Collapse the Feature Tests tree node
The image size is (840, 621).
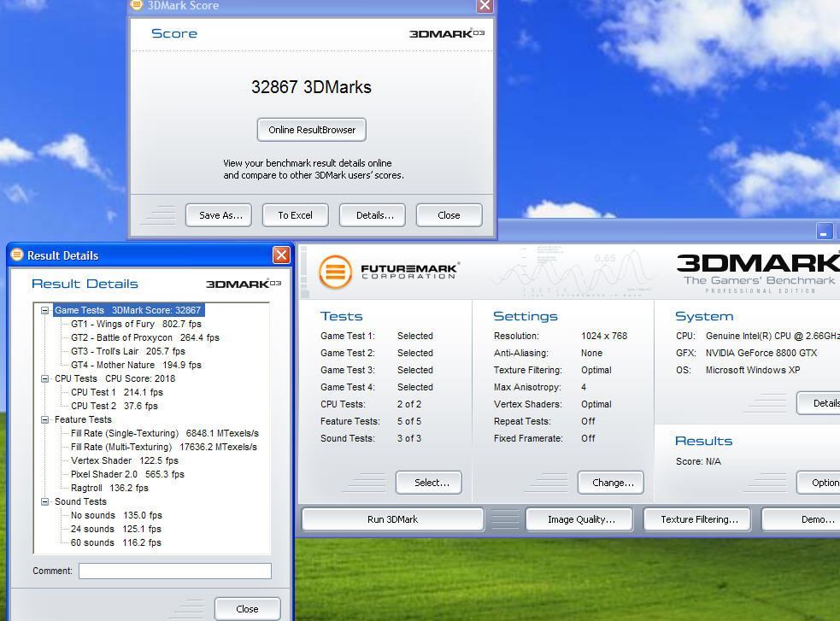pyautogui.click(x=45, y=419)
